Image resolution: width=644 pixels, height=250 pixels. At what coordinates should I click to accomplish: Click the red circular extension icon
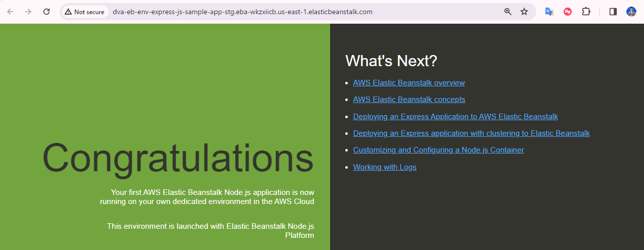568,12
